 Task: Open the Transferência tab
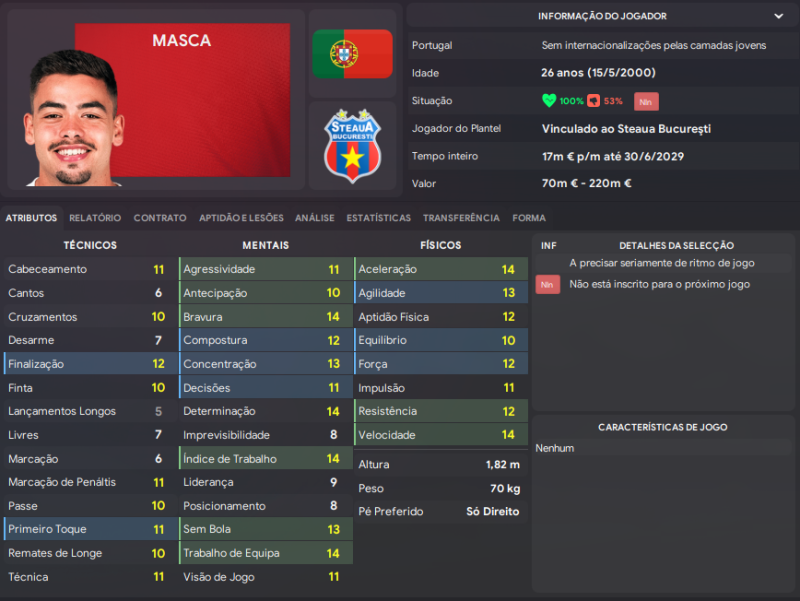pos(461,218)
